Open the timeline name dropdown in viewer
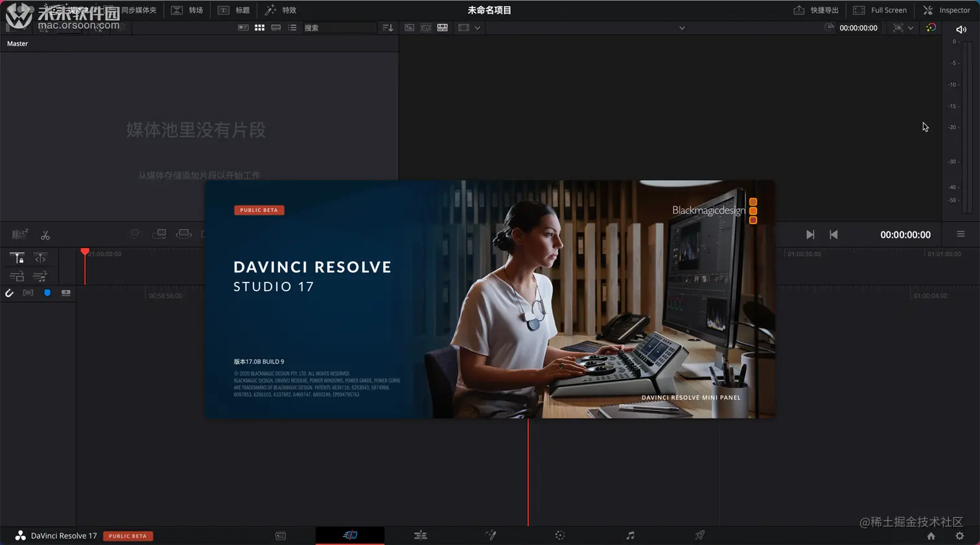The width and height of the screenshot is (980, 545). [682, 28]
